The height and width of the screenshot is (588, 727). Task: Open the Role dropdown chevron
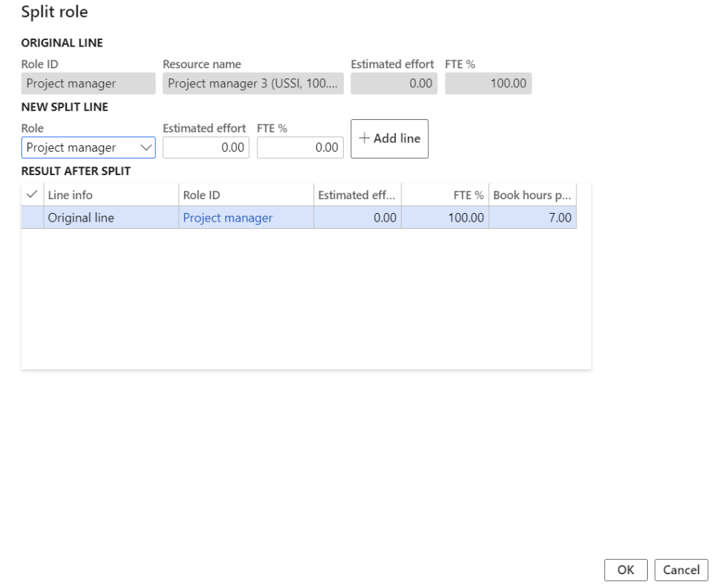(146, 148)
